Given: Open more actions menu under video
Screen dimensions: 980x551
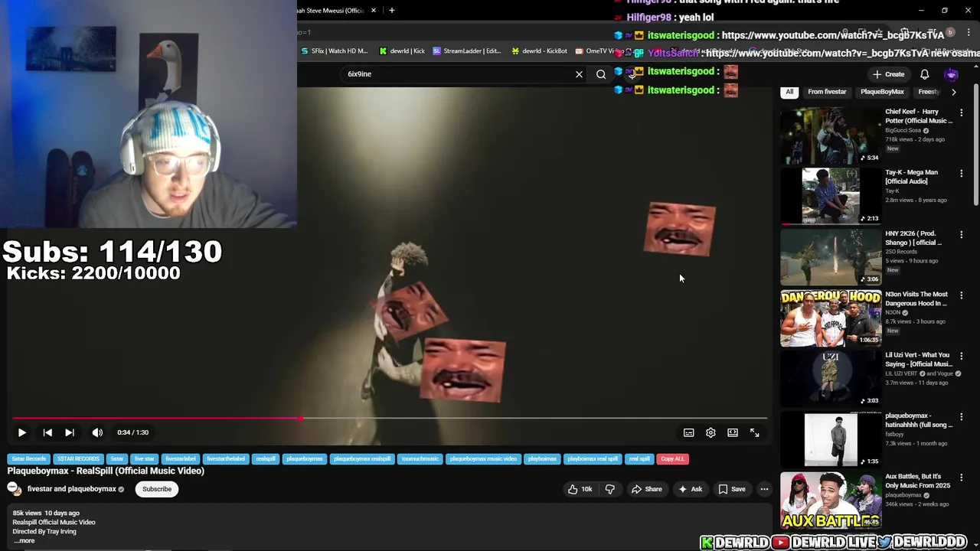Looking at the screenshot, I should click(764, 489).
